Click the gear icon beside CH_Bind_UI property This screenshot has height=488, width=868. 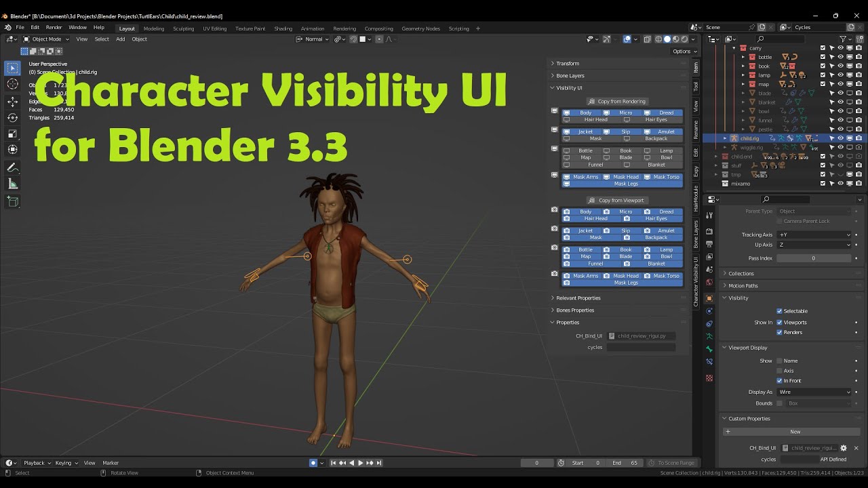(844, 448)
